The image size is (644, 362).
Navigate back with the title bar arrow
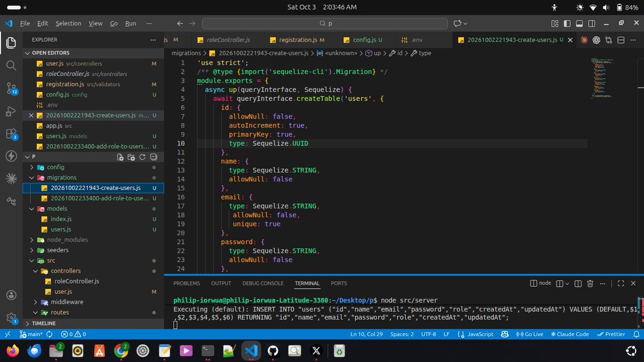(x=180, y=24)
